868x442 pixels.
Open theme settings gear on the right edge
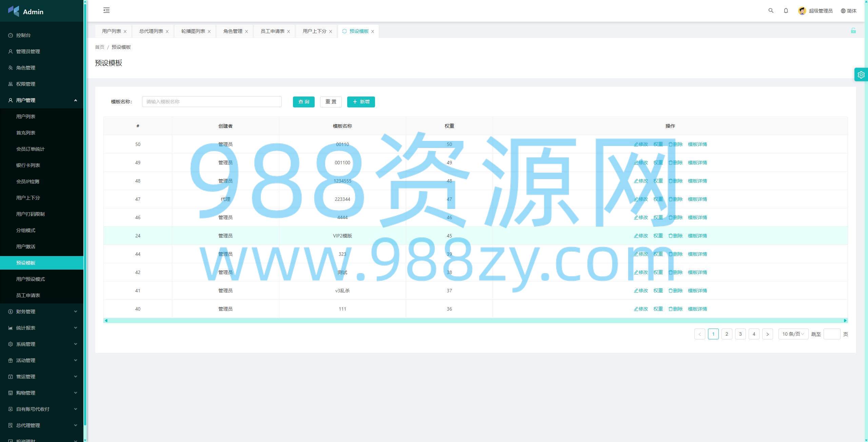(x=861, y=75)
